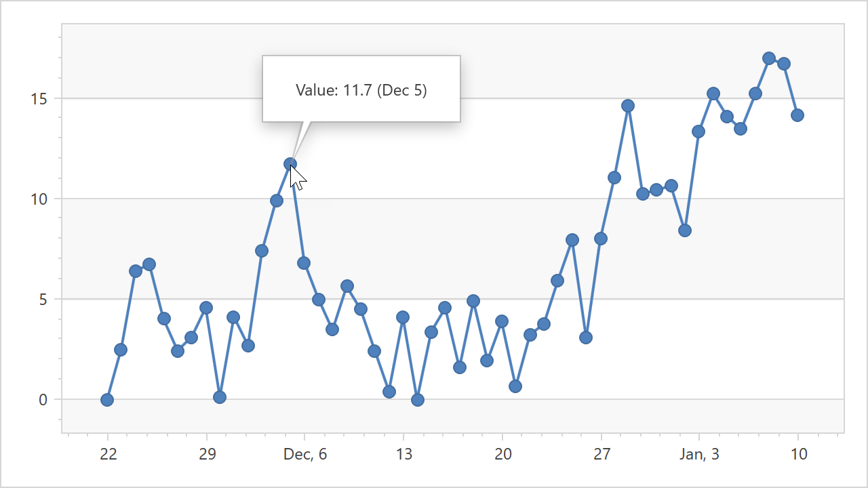Select the "Jan, 3" x-axis label
Screen dimensions: 868x488
click(700, 454)
